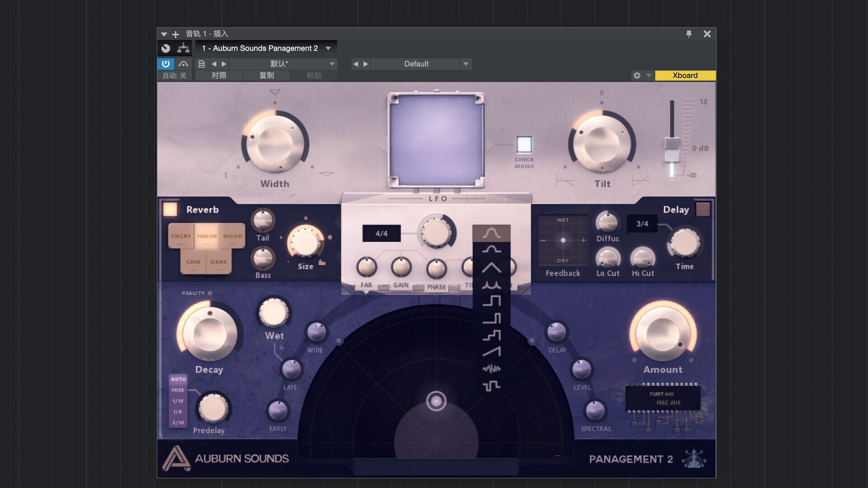The image size is (868, 488).
Task: Select the staircase LFO waveform entry
Action: click(x=491, y=335)
